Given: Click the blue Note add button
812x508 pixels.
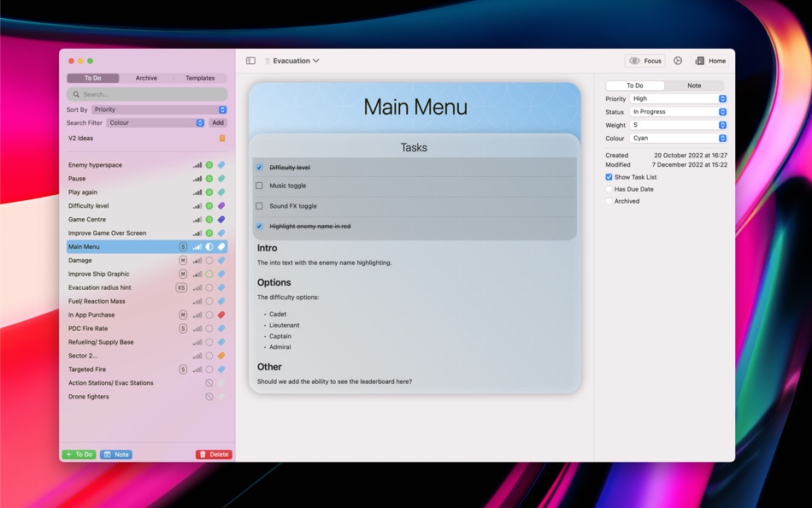Looking at the screenshot, I should [x=116, y=455].
